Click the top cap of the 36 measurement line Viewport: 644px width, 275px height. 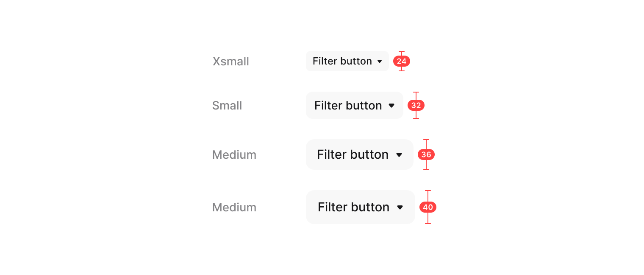point(426,140)
